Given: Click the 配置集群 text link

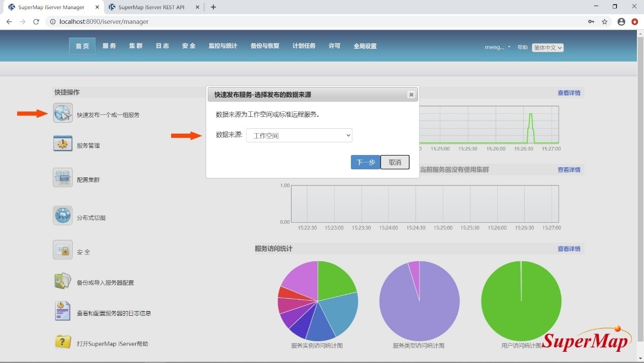Looking at the screenshot, I should (88, 179).
